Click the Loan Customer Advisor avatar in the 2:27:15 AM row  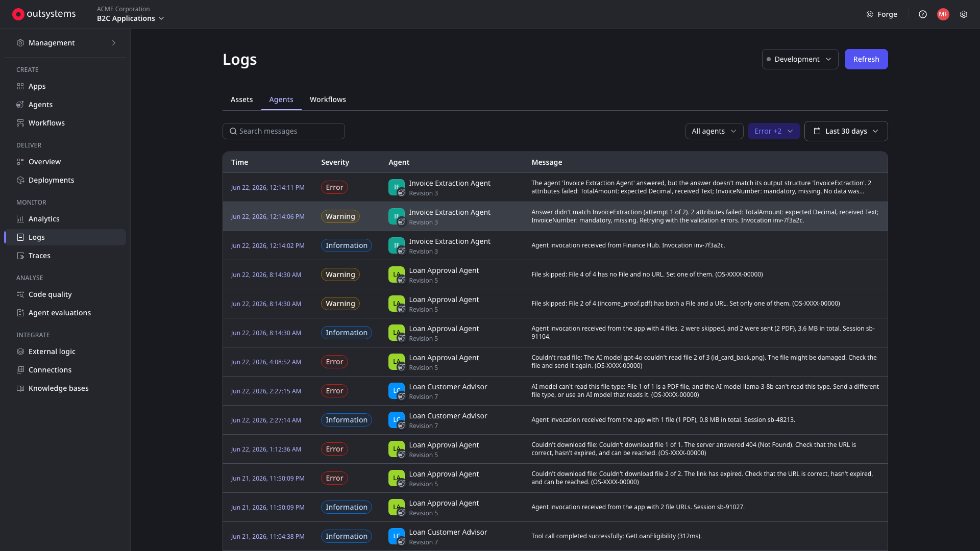[x=397, y=391]
